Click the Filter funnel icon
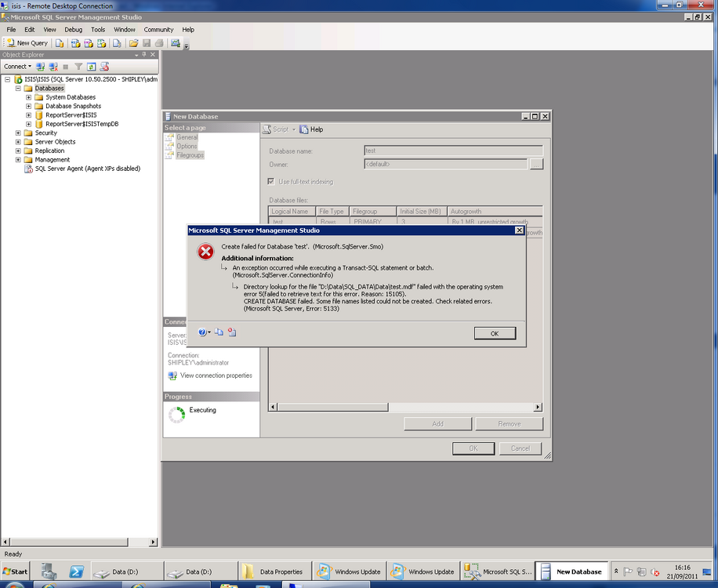This screenshot has width=718, height=588. [x=78, y=67]
